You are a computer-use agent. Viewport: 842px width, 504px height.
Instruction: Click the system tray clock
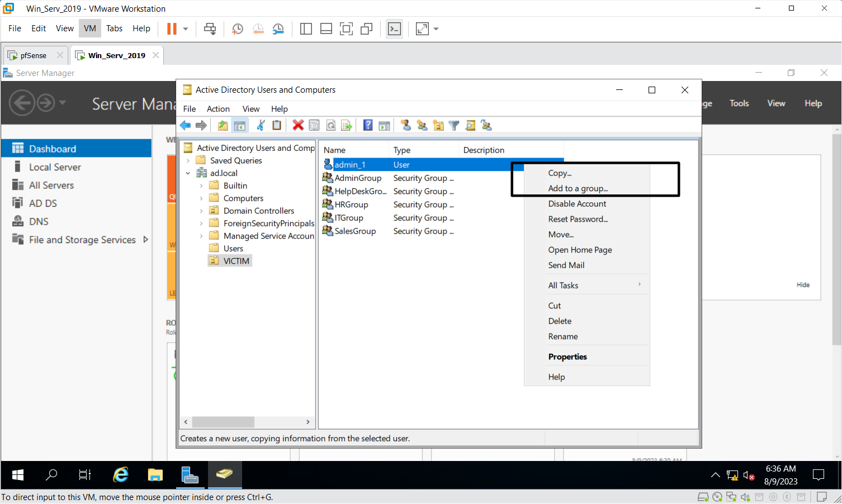(x=780, y=475)
